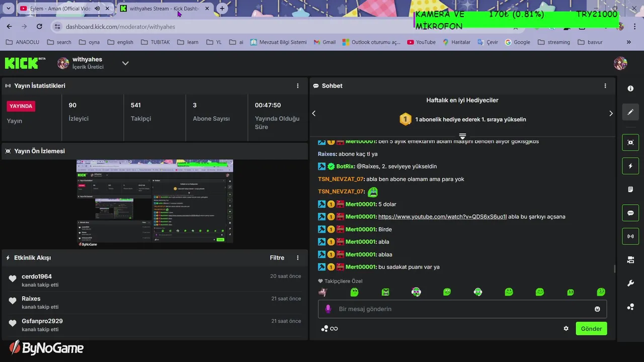The width and height of the screenshot is (644, 362).
Task: Click the browser address bar URL
Action: pos(120,27)
